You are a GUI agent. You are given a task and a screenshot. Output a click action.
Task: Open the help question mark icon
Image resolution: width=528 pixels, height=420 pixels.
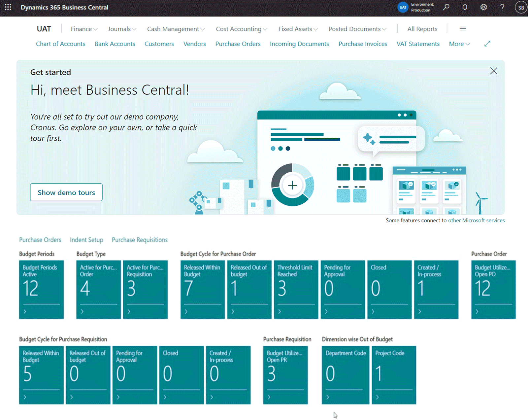(x=502, y=7)
